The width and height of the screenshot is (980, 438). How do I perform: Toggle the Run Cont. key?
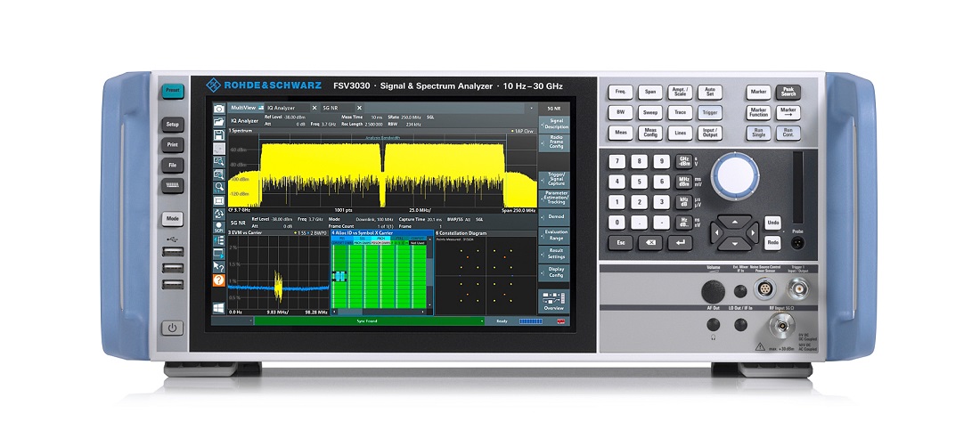pos(788,133)
